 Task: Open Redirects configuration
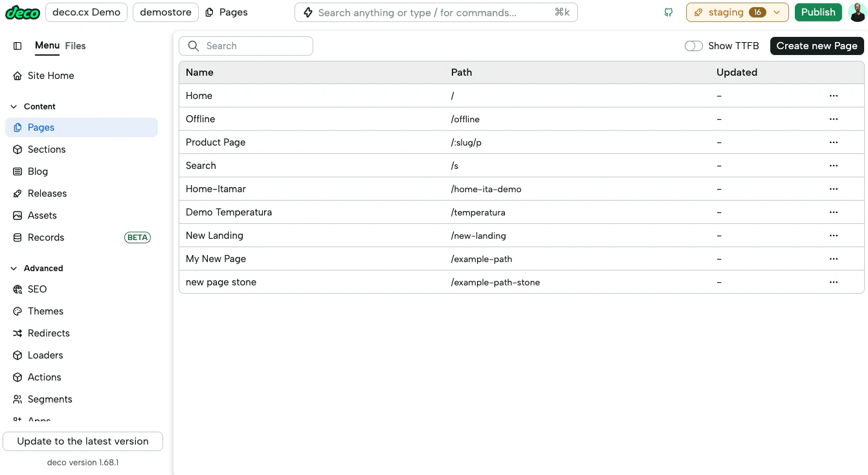tap(49, 333)
